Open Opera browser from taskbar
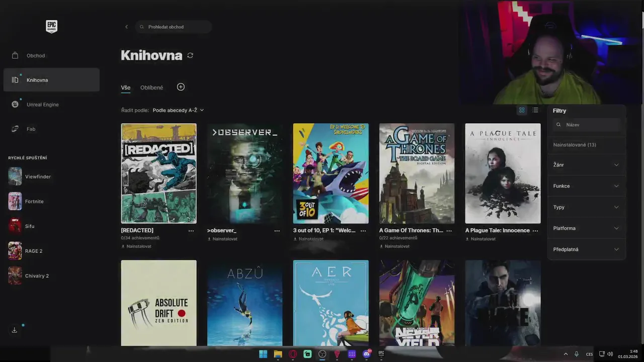Viewport: 644px width, 362px height. 293,354
